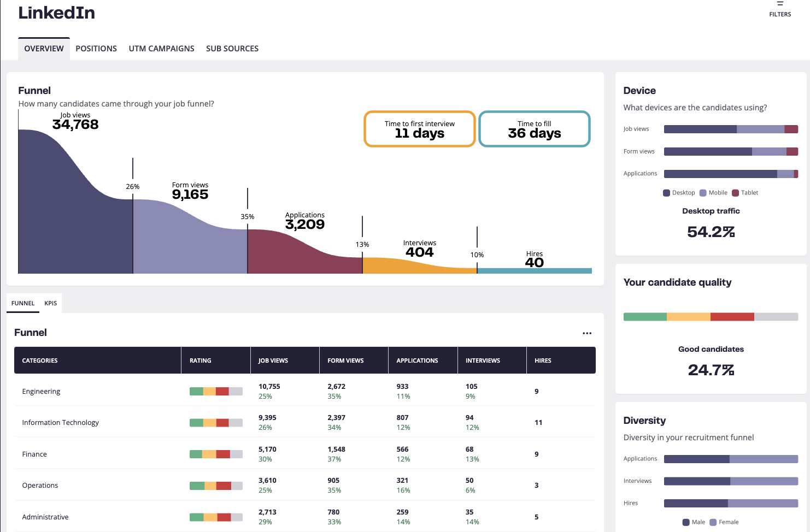Click the candidate quality bar
Image resolution: width=810 pixels, height=532 pixels.
tap(711, 317)
